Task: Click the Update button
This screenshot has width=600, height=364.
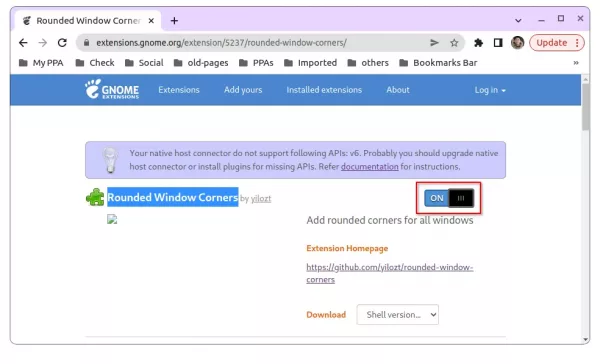Action: click(557, 42)
